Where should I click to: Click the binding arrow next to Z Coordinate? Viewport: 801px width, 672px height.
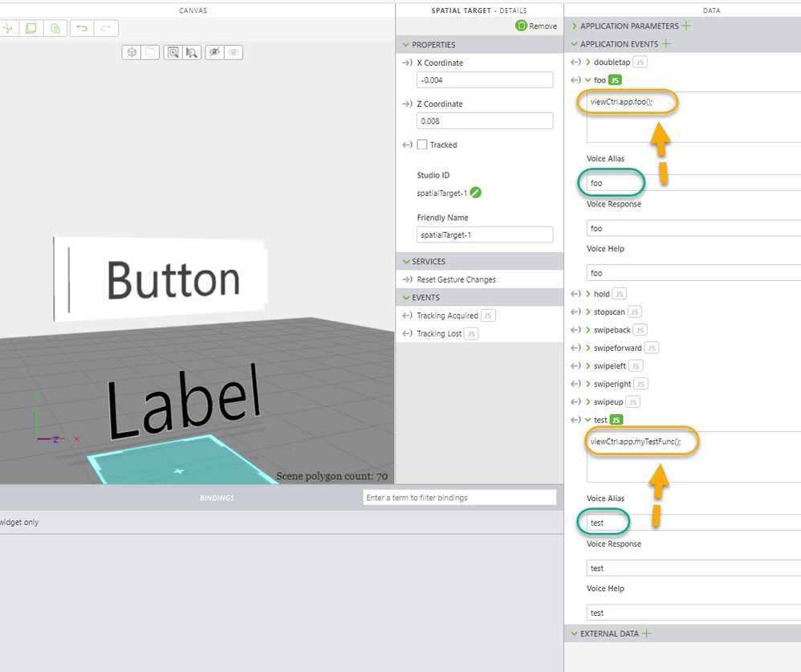407,104
